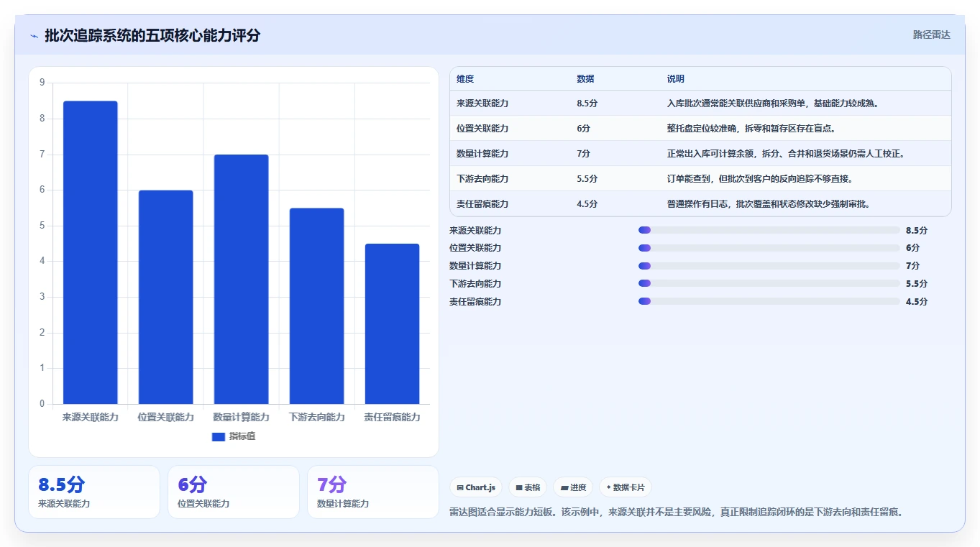Select the 表格 chip
The image size is (980, 547).
(x=528, y=487)
